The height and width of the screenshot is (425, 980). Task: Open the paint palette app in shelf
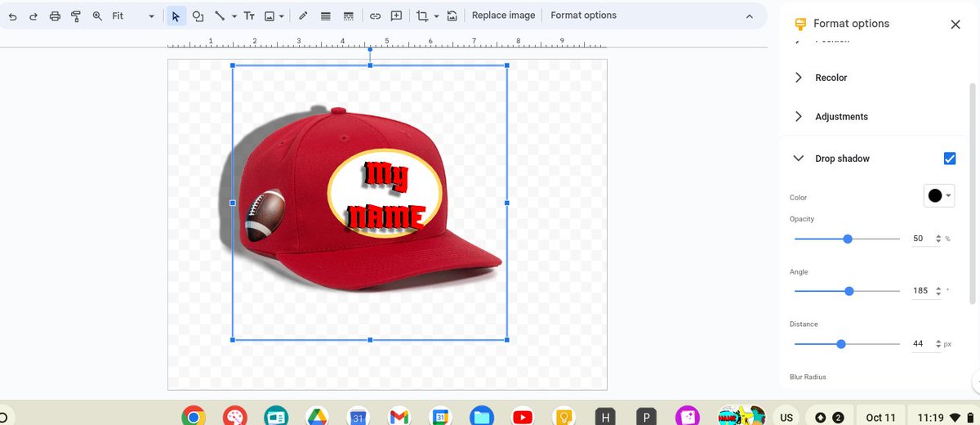pyautogui.click(x=234, y=417)
